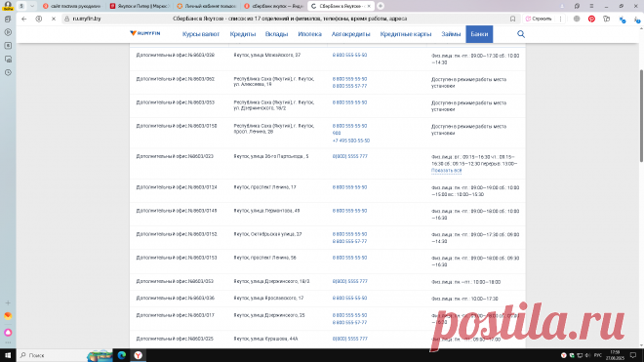Click the page vertical scrollbar thumb

(x=641, y=116)
